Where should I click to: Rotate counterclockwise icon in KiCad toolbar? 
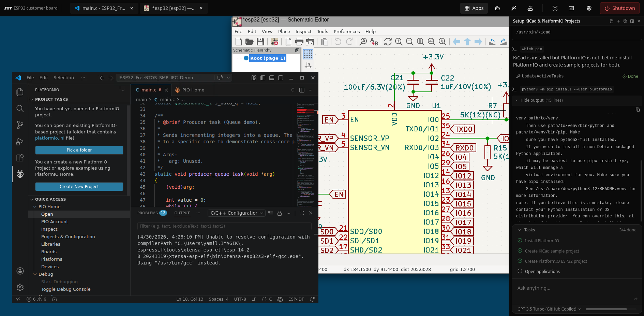pyautogui.click(x=492, y=42)
